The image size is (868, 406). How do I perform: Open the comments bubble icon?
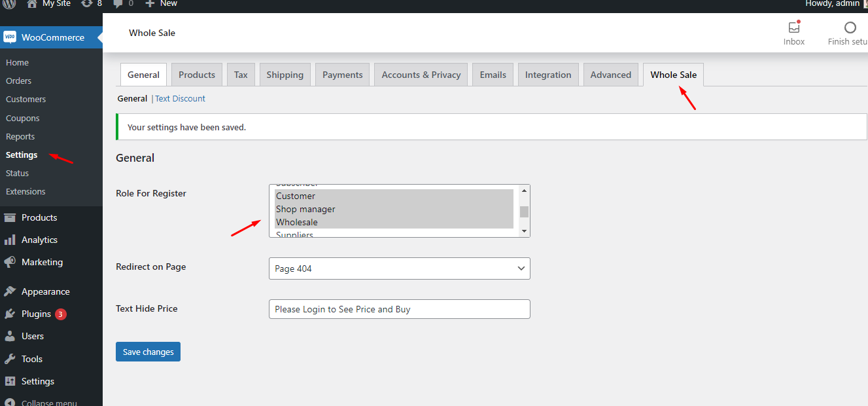(118, 3)
